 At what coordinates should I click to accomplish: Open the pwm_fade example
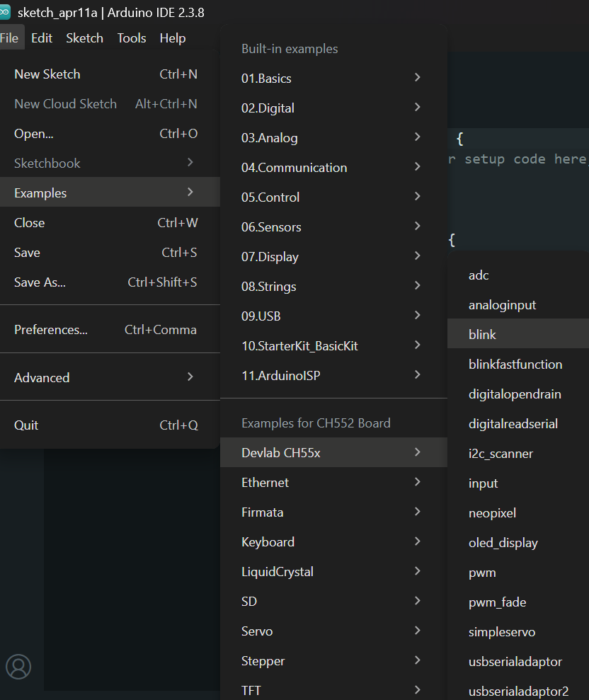tap(518, 602)
